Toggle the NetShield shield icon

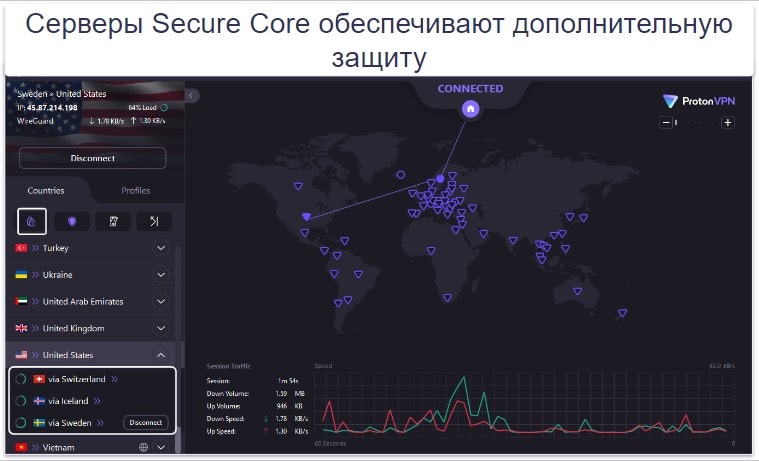(72, 222)
